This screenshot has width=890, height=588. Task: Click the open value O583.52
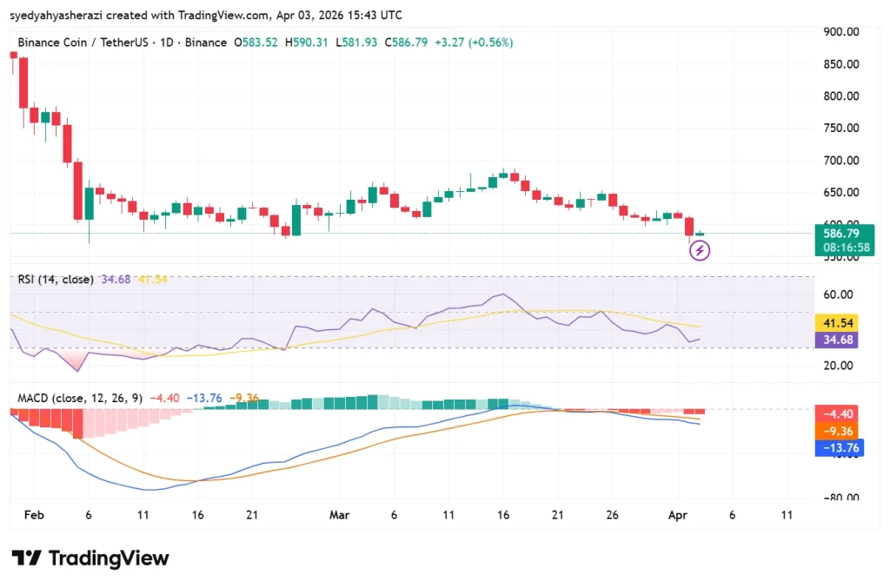click(x=256, y=43)
